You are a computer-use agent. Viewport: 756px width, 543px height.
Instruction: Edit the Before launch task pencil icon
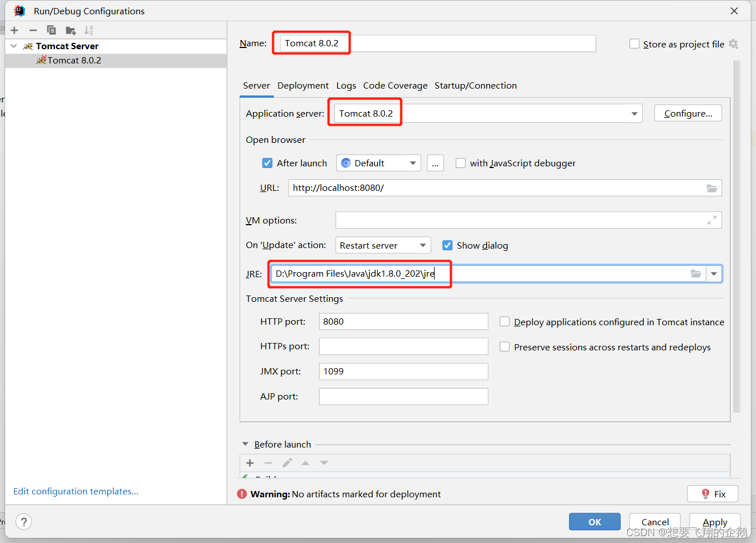coord(287,463)
